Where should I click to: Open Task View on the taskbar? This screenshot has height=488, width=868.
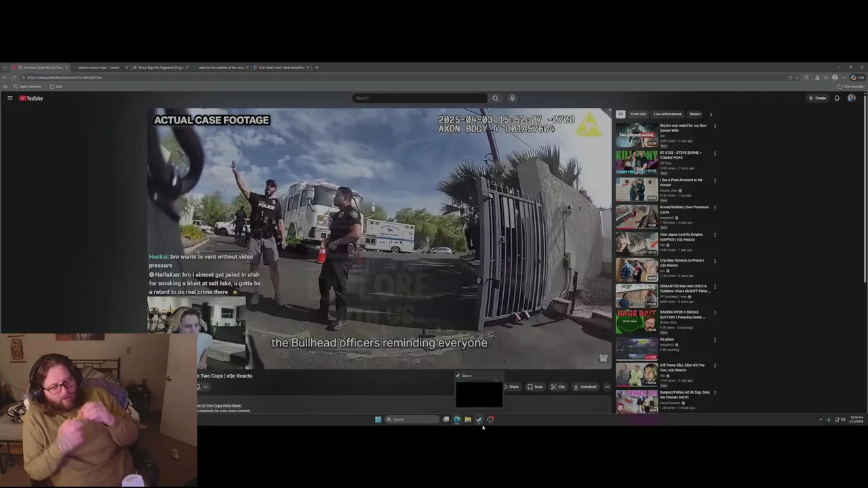(x=446, y=420)
